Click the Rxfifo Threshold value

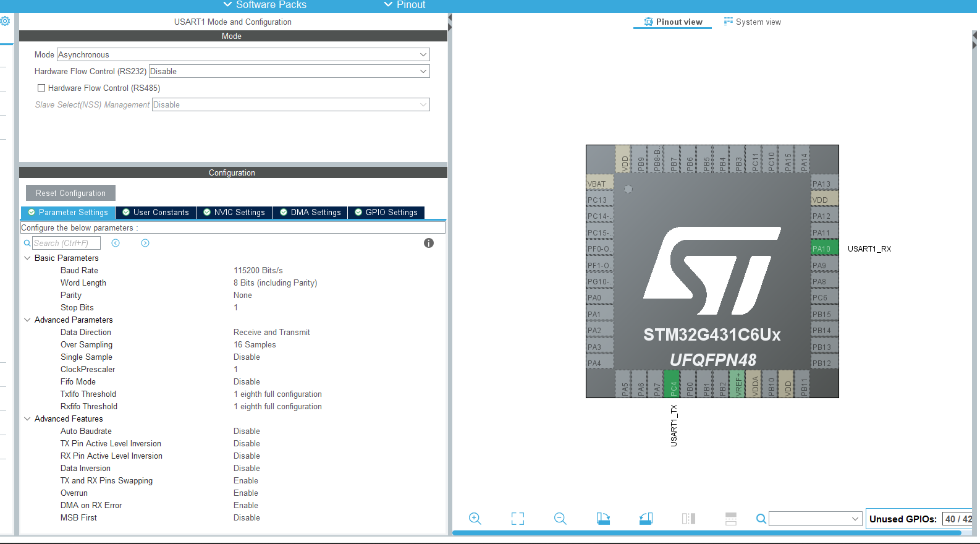277,406
